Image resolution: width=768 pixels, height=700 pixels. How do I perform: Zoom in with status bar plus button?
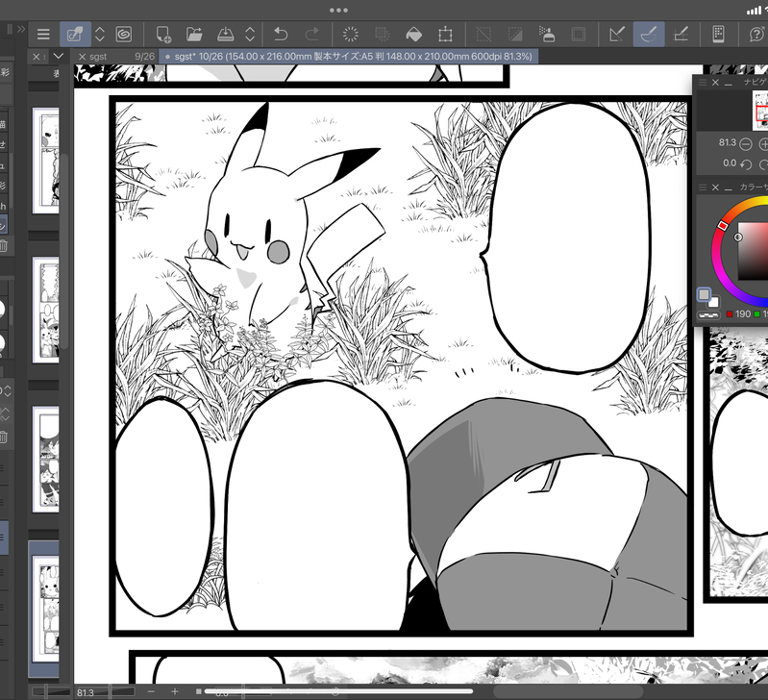(x=175, y=691)
